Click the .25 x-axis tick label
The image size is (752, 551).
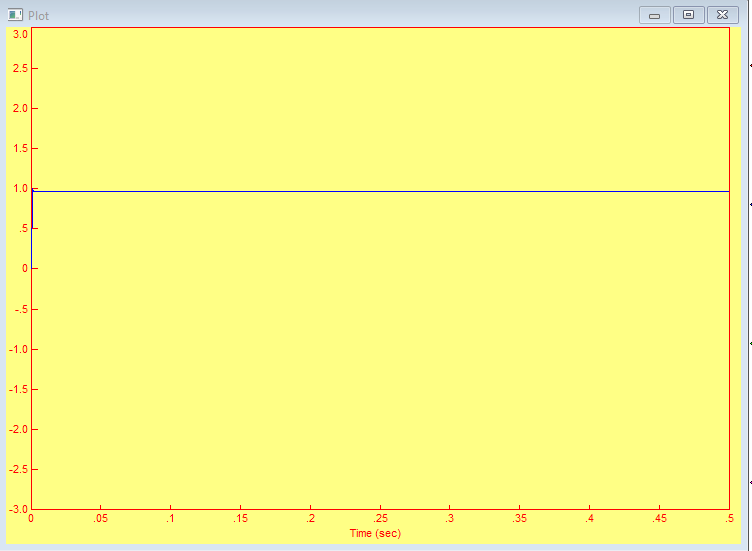(380, 518)
